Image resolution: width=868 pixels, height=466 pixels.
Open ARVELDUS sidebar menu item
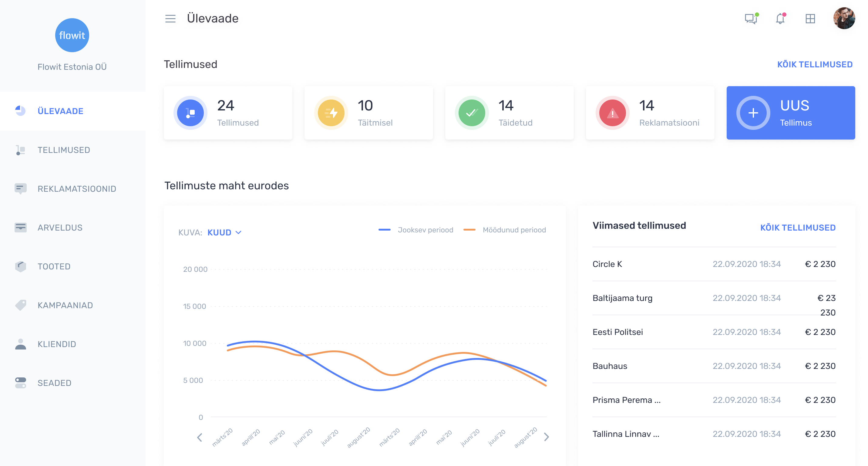pos(73,228)
